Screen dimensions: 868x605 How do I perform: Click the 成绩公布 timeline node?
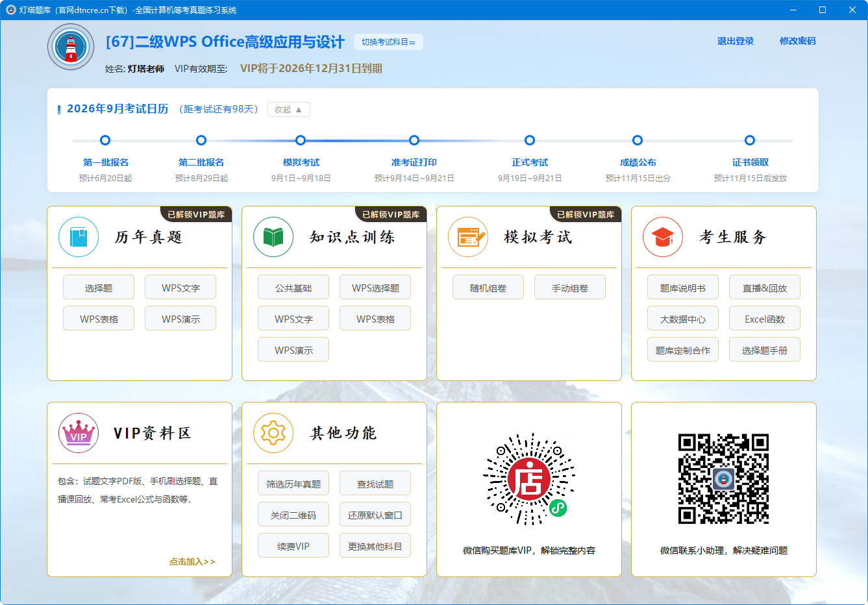tap(638, 140)
